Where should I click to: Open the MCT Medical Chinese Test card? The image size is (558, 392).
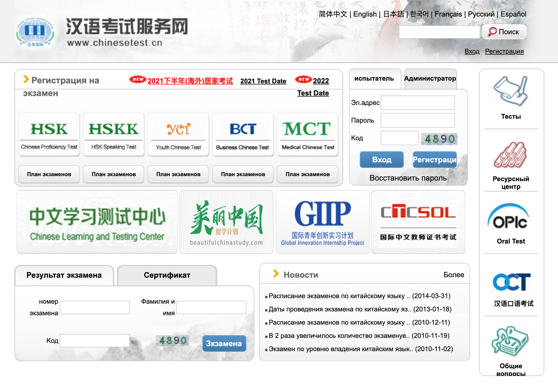point(308,135)
